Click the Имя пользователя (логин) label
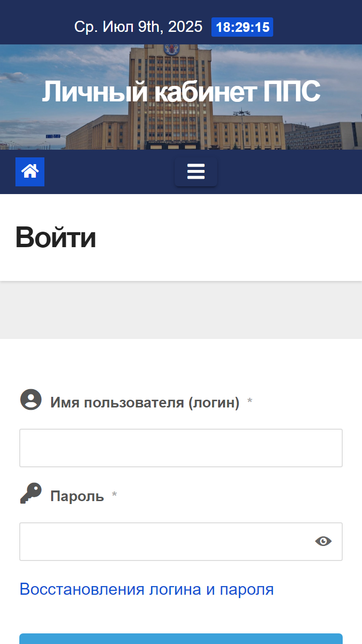 click(145, 403)
